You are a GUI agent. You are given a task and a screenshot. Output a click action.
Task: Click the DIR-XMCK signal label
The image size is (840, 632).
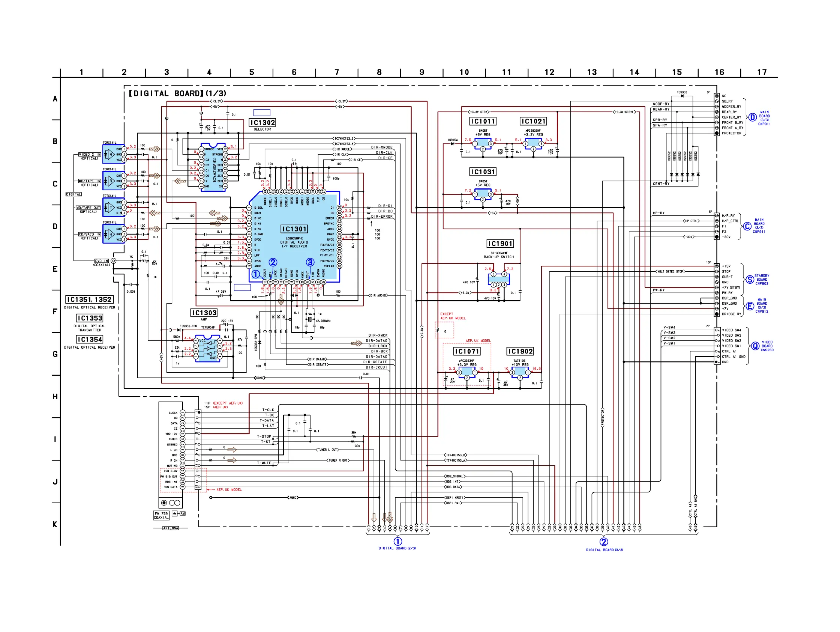[x=378, y=336]
